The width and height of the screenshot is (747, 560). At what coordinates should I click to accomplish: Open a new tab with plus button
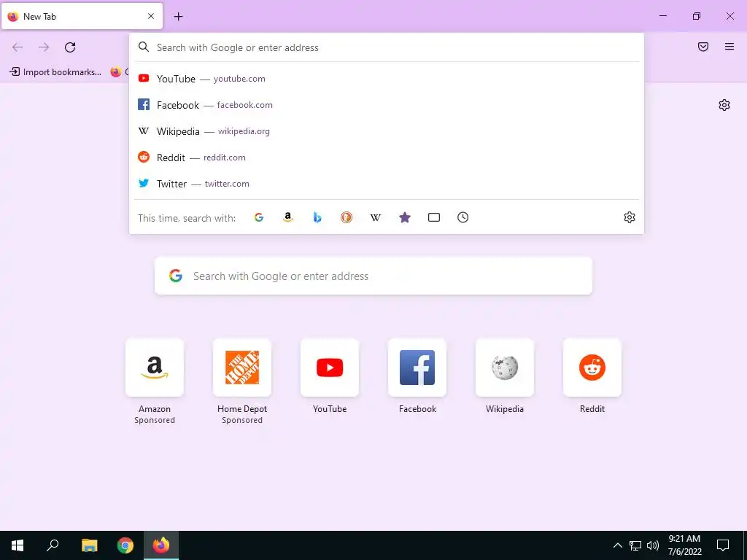pos(178,17)
